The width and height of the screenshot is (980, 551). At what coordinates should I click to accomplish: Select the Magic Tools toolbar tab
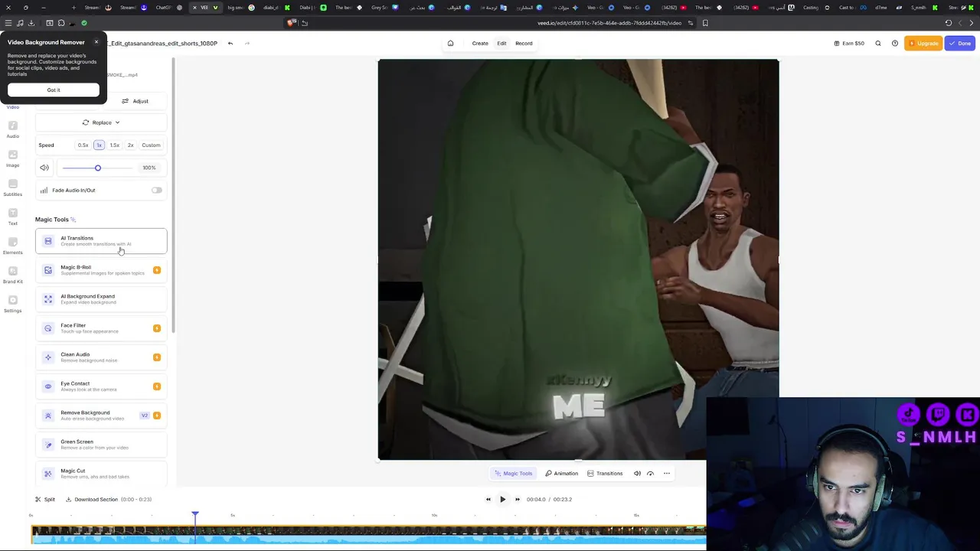513,474
